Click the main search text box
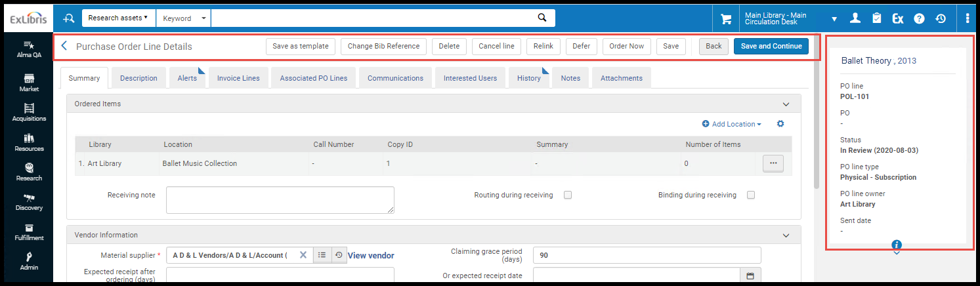 [x=372, y=18]
